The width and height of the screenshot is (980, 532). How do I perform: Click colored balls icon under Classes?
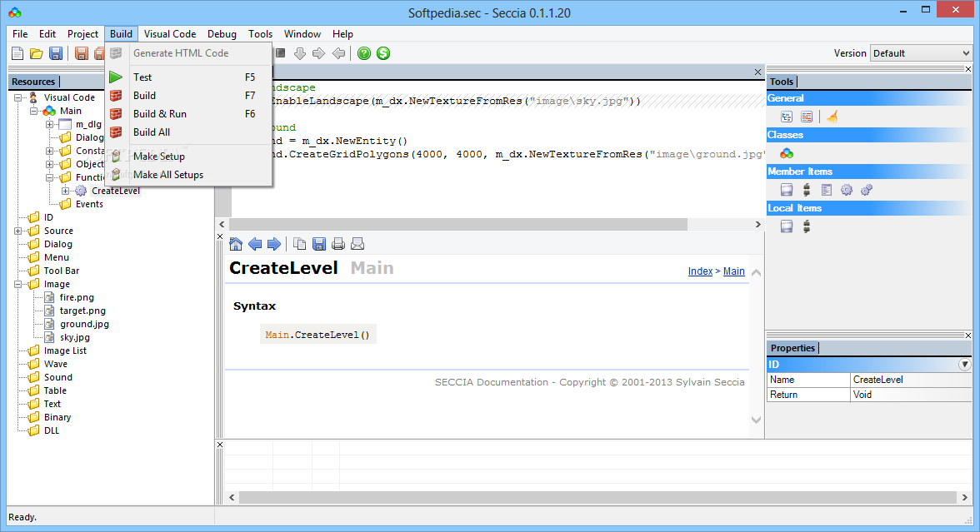tap(787, 153)
